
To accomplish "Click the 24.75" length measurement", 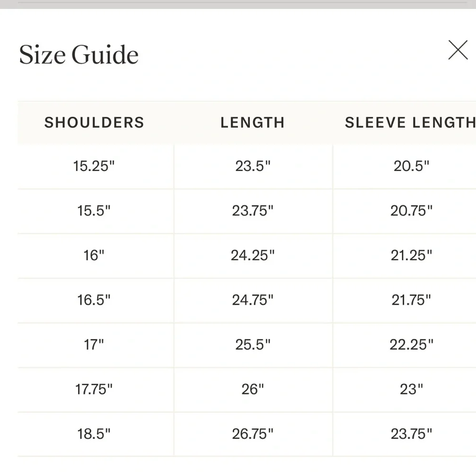I will click(253, 300).
